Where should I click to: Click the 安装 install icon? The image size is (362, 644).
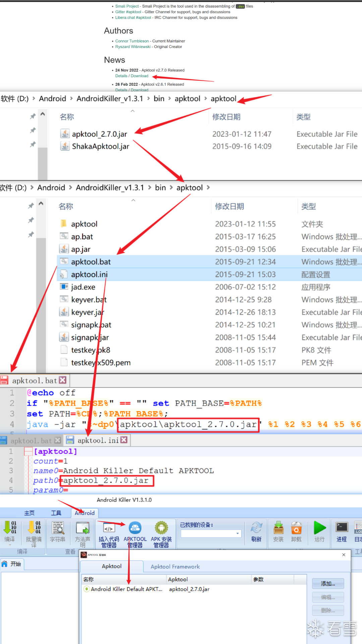[x=279, y=528]
